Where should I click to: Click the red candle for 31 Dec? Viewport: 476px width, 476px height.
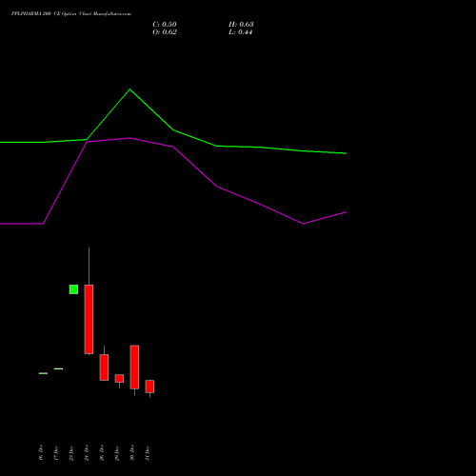tap(149, 387)
